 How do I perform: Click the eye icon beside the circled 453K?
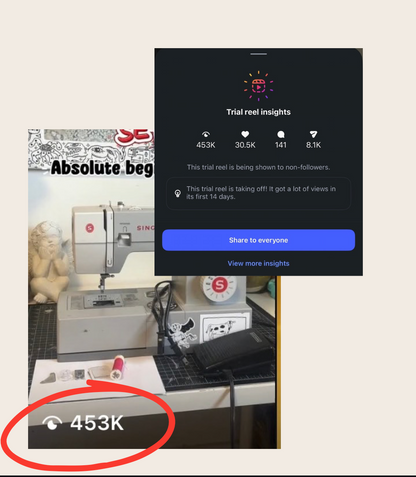coord(52,423)
